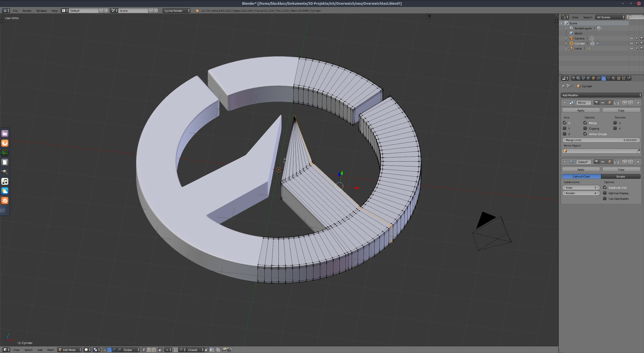Toggle Lamp visibility eye in outliner

(x=631, y=48)
